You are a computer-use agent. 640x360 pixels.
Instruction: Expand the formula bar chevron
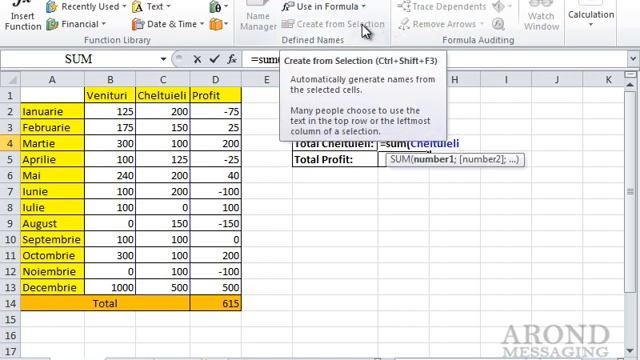pos(633,59)
